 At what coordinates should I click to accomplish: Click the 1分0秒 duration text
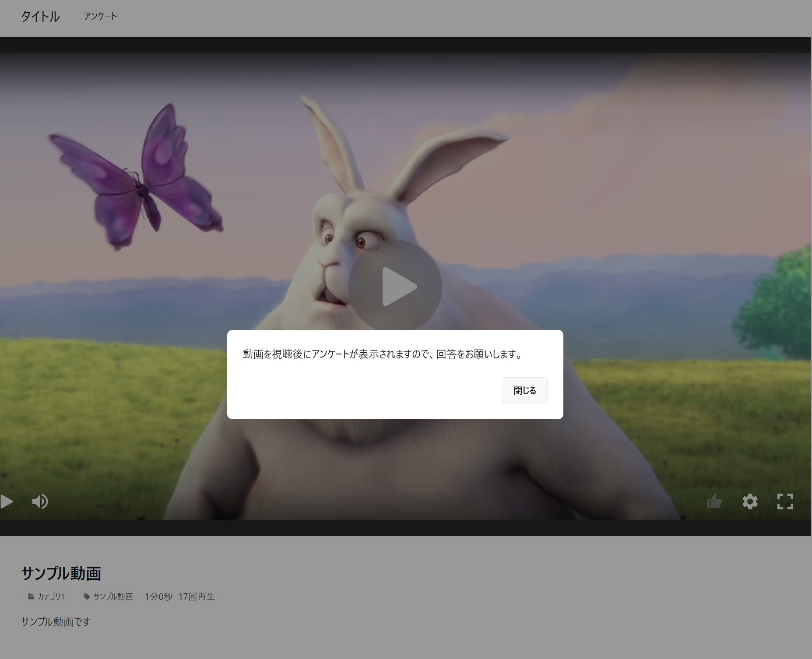158,596
